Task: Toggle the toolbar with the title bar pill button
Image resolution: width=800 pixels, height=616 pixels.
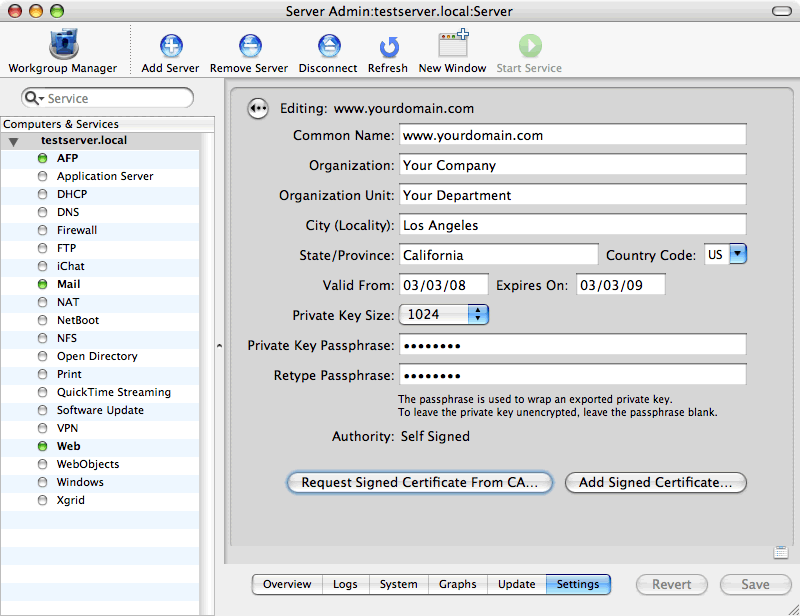Action: tap(781, 11)
